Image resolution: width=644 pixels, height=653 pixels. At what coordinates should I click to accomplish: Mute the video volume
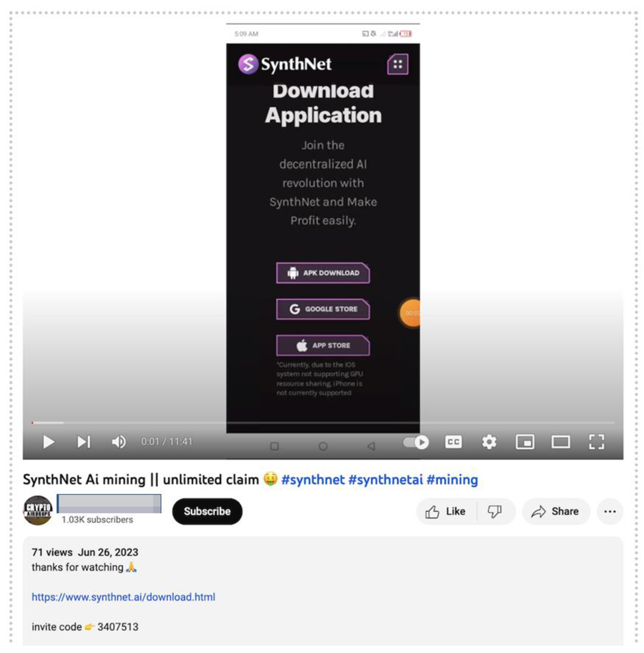(x=119, y=442)
